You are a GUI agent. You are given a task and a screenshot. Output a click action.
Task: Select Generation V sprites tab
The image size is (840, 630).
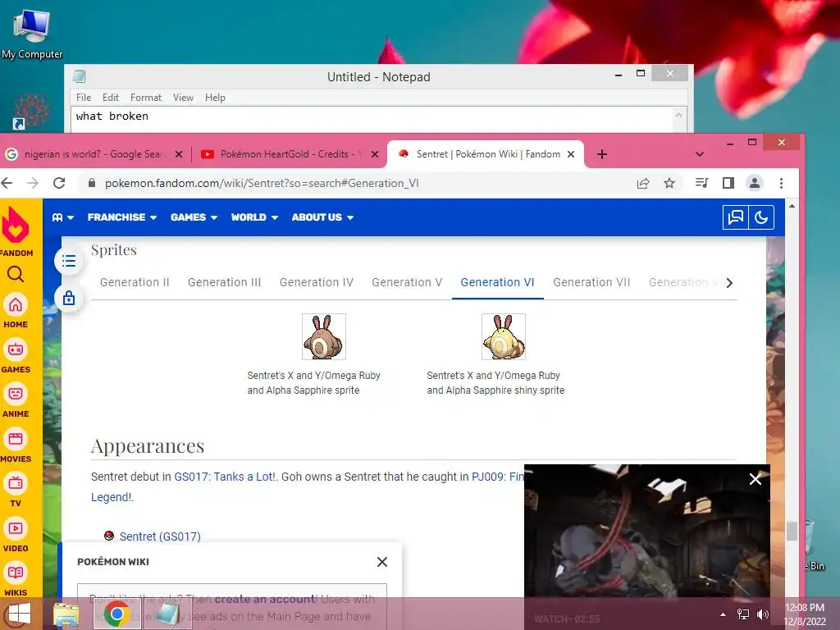[407, 282]
